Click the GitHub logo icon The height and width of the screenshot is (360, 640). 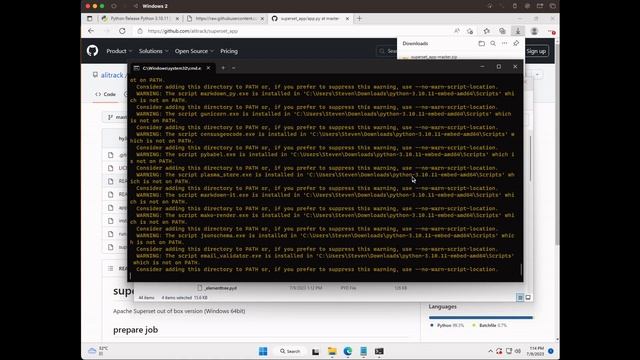click(x=92, y=51)
